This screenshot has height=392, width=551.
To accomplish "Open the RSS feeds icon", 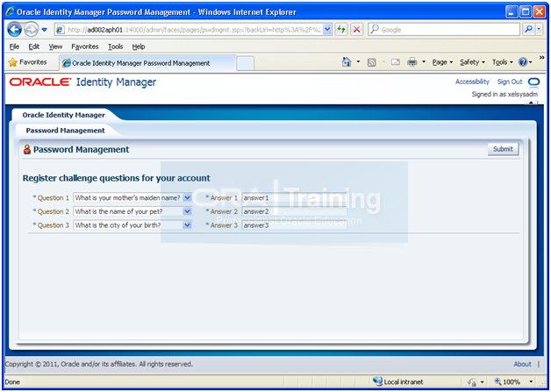I will click(371, 62).
